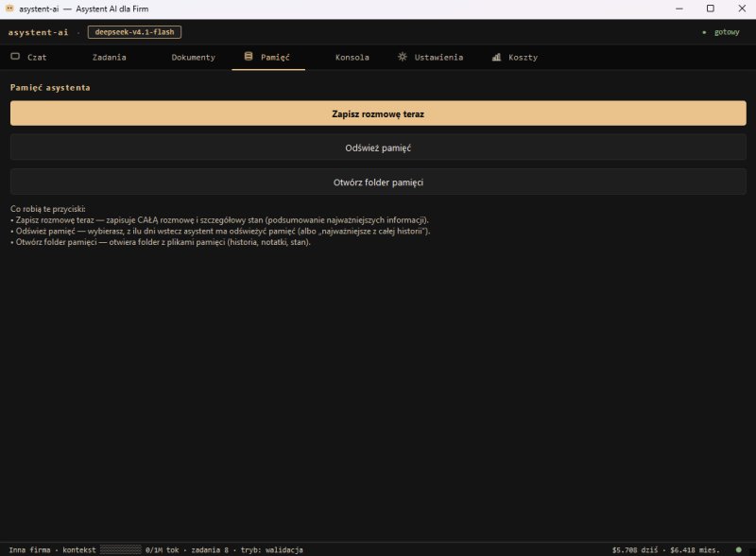Screen dimensions: 756x556
Task: Click the Koszty bar chart icon
Action: click(496, 57)
